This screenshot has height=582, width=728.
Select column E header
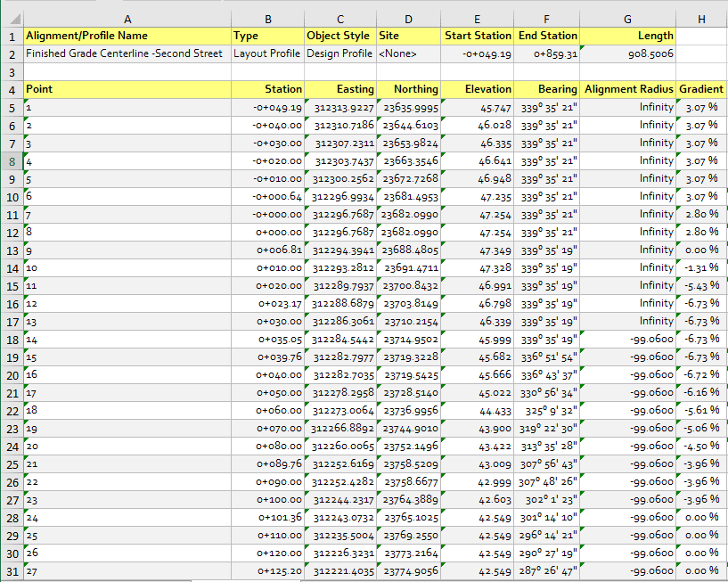coord(477,19)
